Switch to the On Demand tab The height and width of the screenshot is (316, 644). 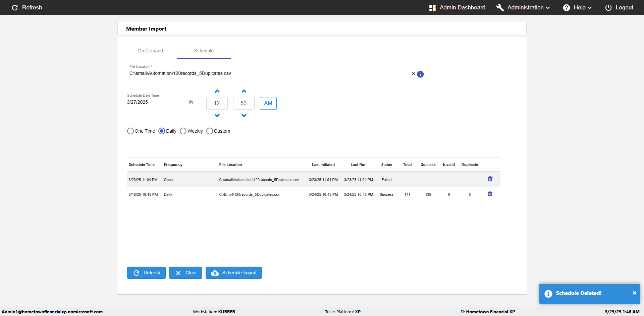pos(150,51)
